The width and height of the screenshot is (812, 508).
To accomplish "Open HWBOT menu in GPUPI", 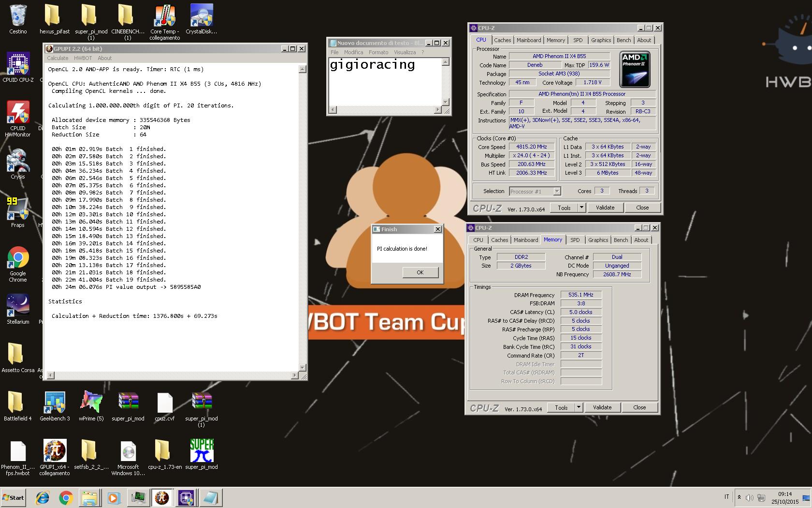I will pos(83,58).
